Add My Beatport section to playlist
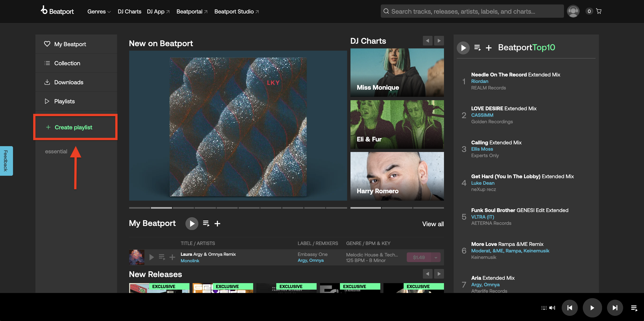644x321 pixels. tap(217, 223)
